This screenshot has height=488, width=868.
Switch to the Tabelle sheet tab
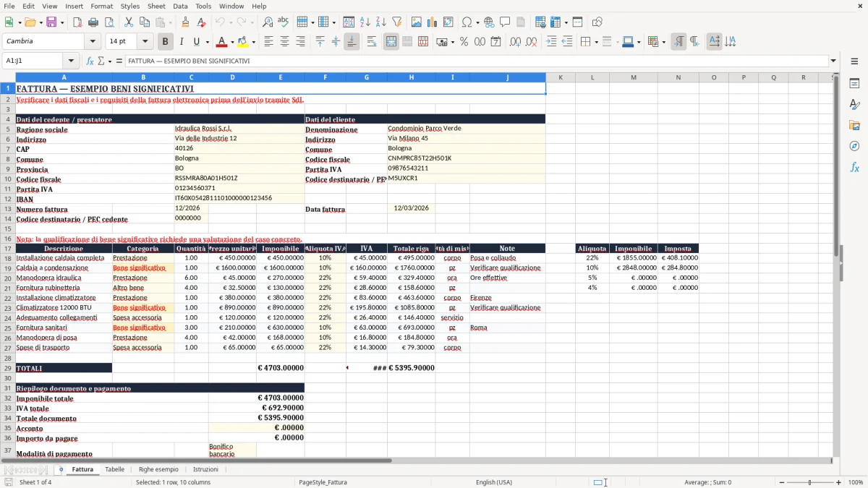(114, 469)
